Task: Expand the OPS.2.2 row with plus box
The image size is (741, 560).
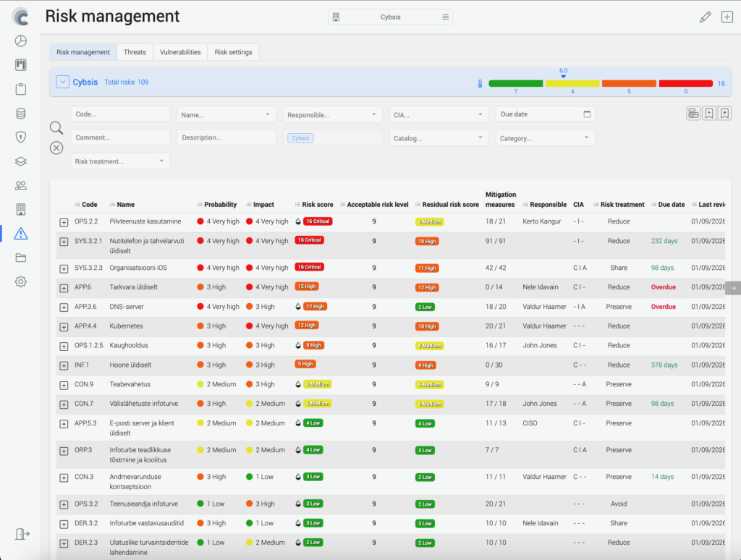Action: tap(64, 222)
